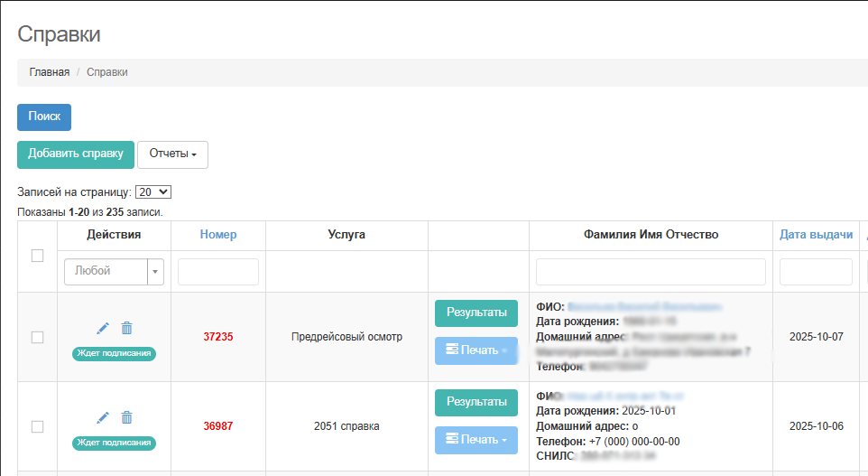Focus the Номер filter input field

[x=218, y=272]
